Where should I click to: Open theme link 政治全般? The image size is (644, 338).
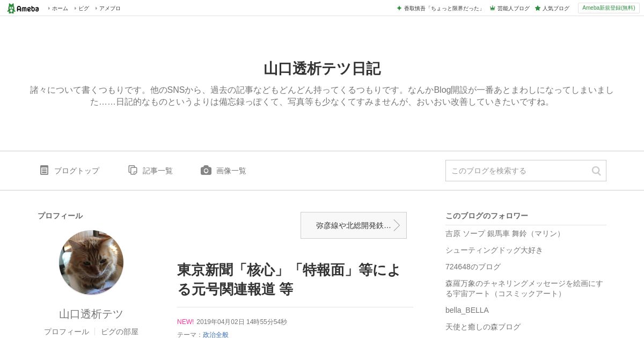(x=216, y=335)
